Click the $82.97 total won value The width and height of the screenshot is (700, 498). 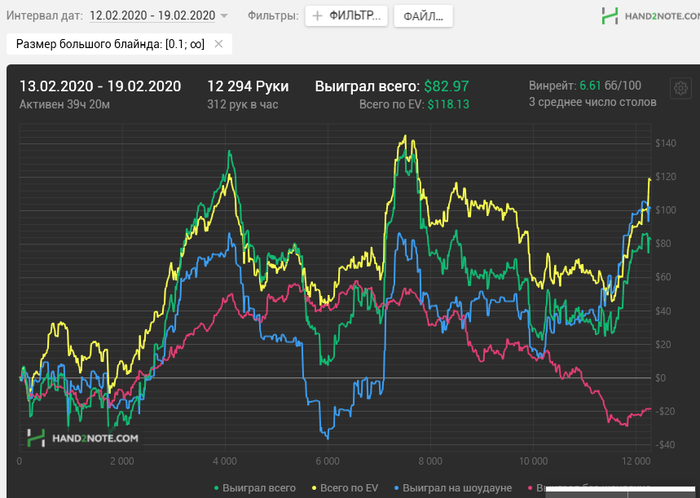point(446,86)
